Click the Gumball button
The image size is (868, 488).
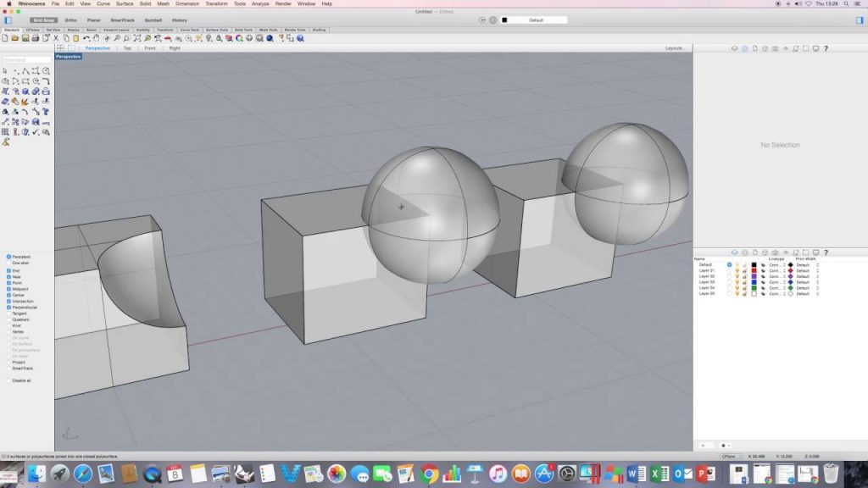tap(153, 19)
